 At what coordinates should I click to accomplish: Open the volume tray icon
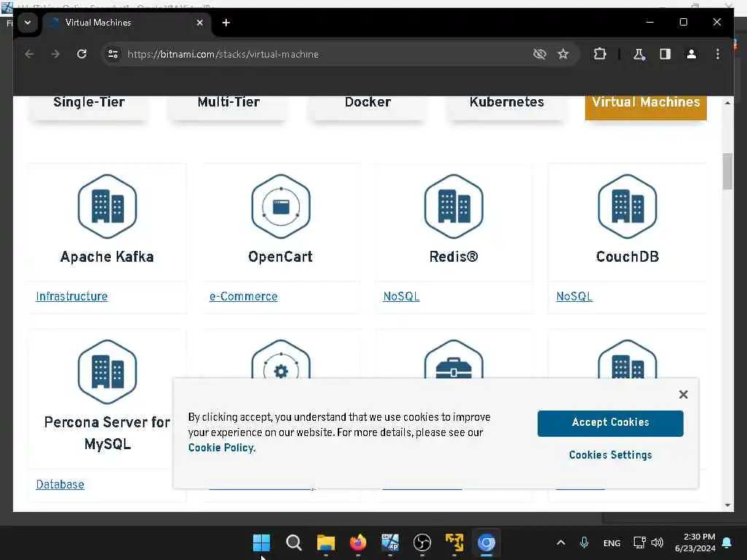[x=657, y=542]
